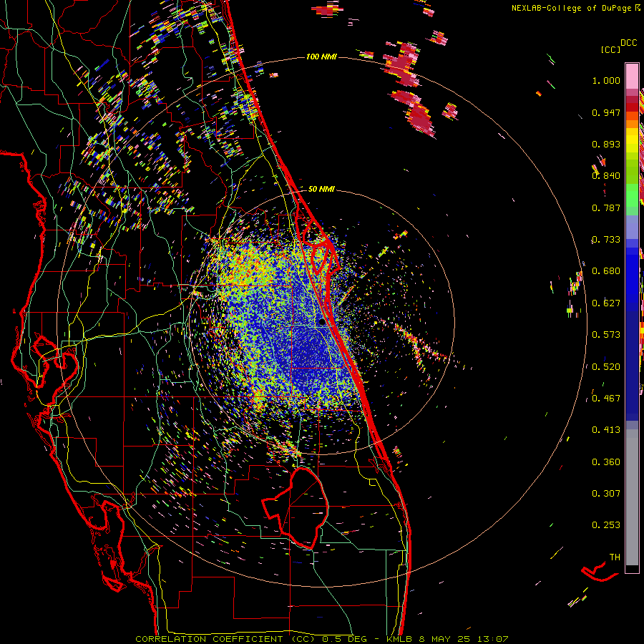644x644 pixels.
Task: Select the 0.947 legend value
Action: [x=606, y=112]
